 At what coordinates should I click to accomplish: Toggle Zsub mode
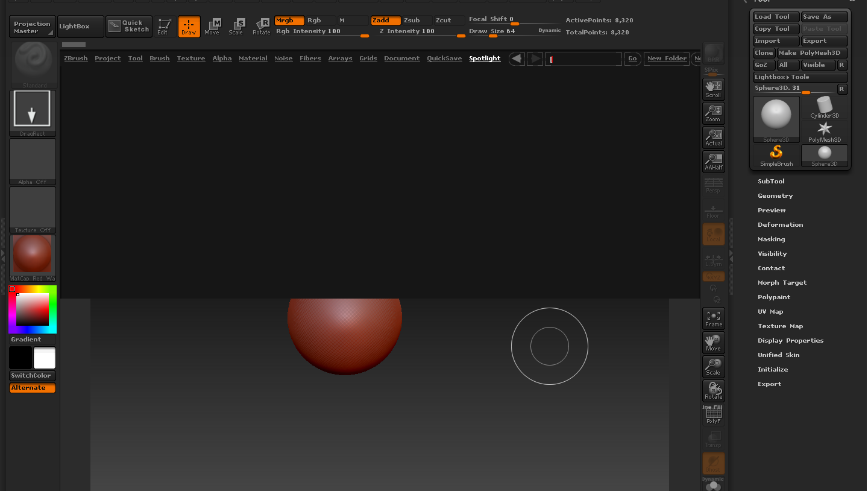point(417,21)
